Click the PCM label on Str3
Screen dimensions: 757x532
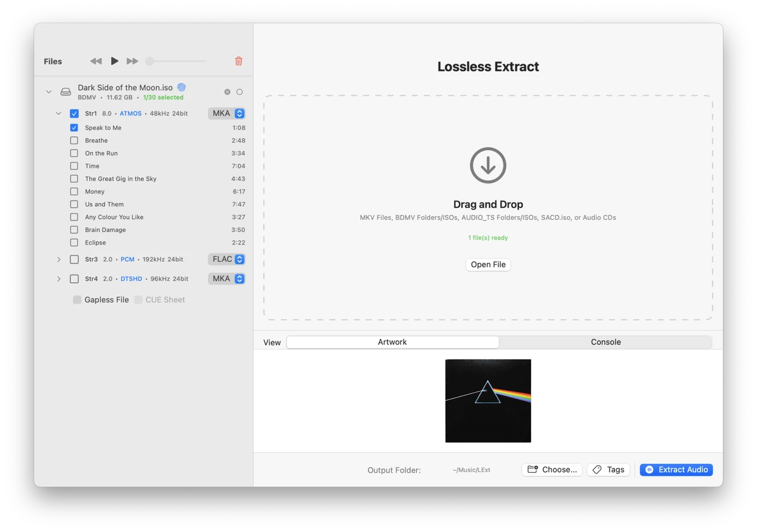[127, 259]
